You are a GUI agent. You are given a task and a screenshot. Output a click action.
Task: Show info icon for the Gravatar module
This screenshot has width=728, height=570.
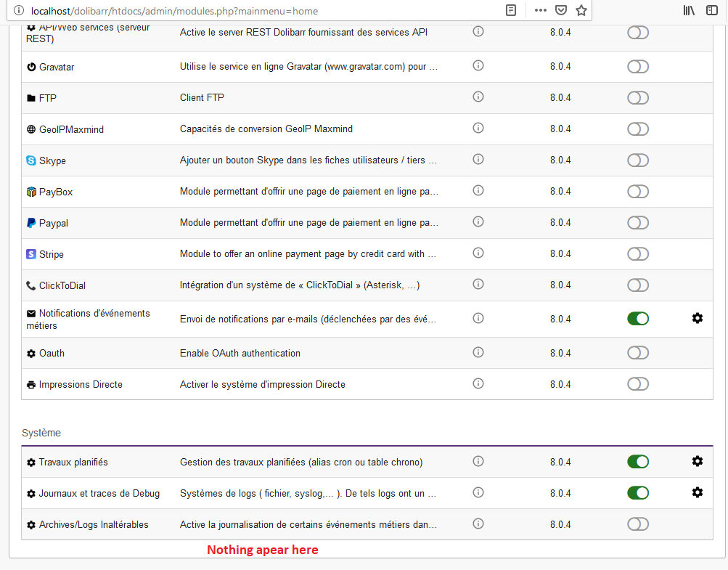(x=478, y=65)
